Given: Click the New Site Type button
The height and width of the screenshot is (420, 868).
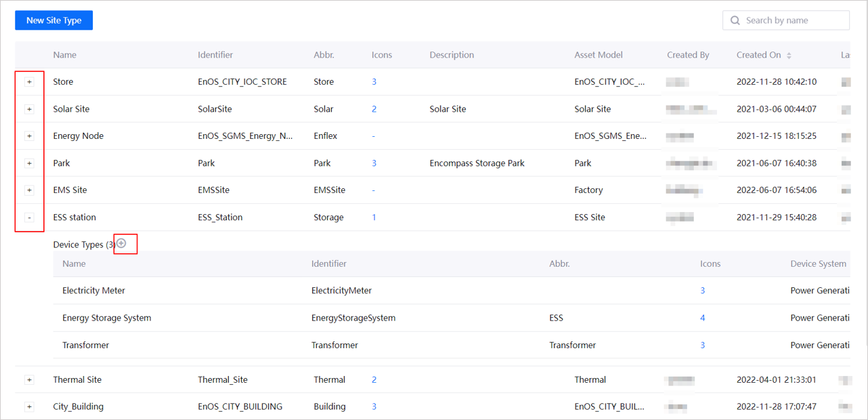Looking at the screenshot, I should tap(53, 20).
